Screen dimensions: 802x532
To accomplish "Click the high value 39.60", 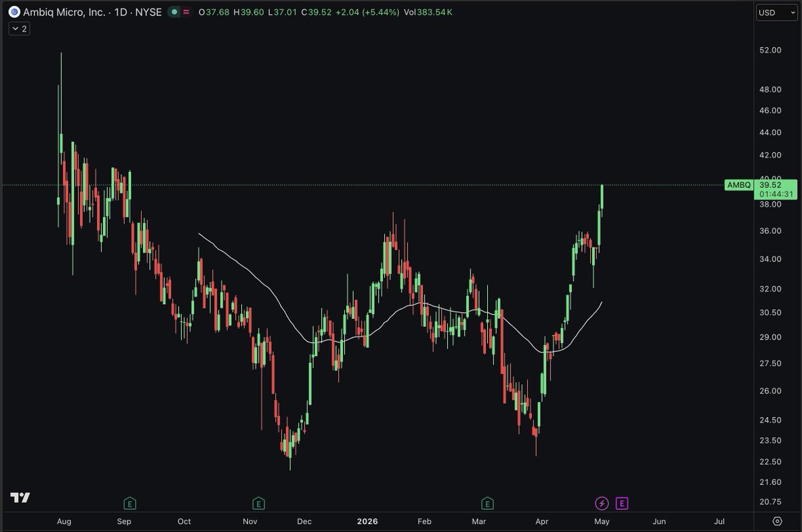I will 252,12.
